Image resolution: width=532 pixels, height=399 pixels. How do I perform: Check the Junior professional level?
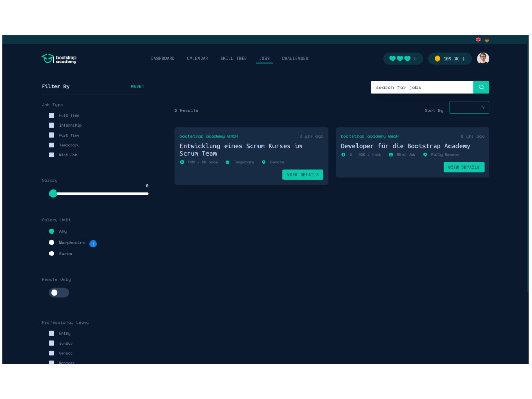[52, 343]
